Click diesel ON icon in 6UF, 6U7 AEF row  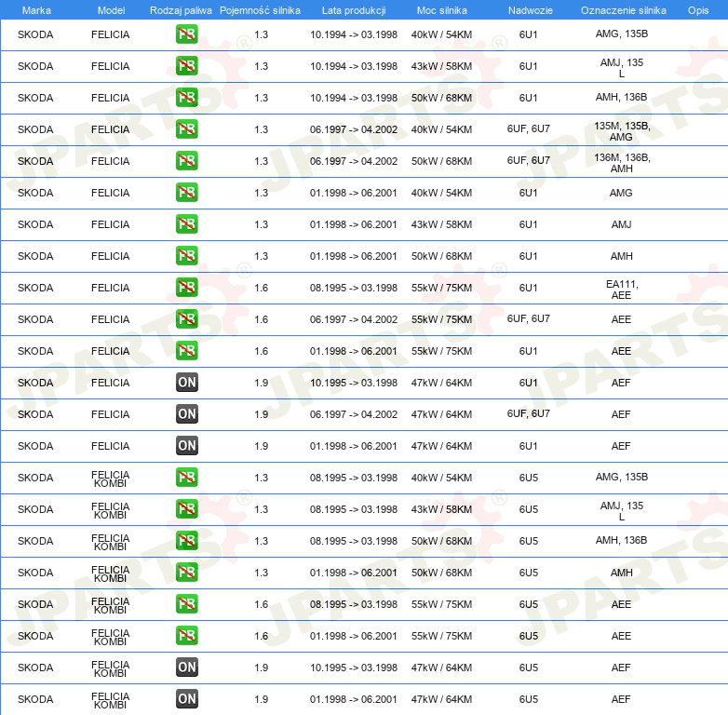click(x=186, y=413)
